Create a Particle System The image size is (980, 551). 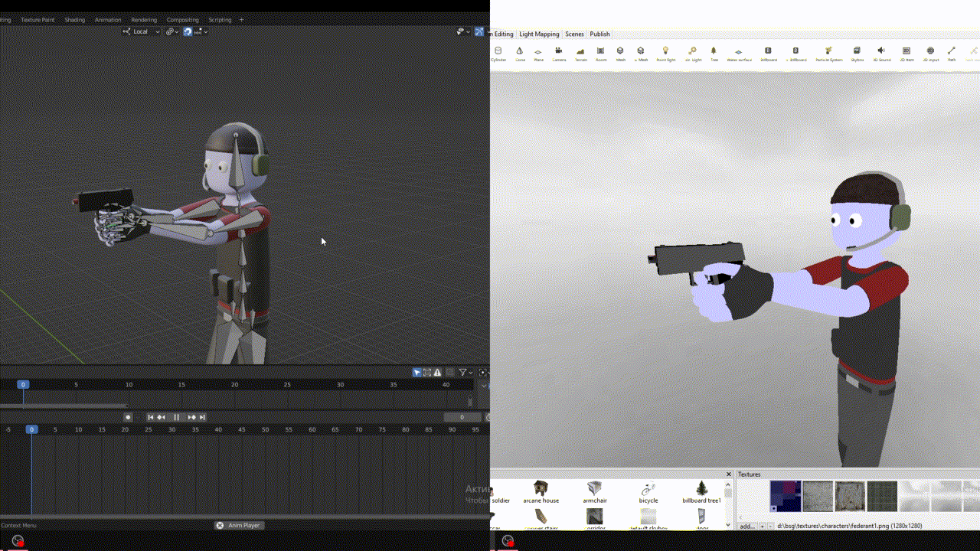click(828, 54)
